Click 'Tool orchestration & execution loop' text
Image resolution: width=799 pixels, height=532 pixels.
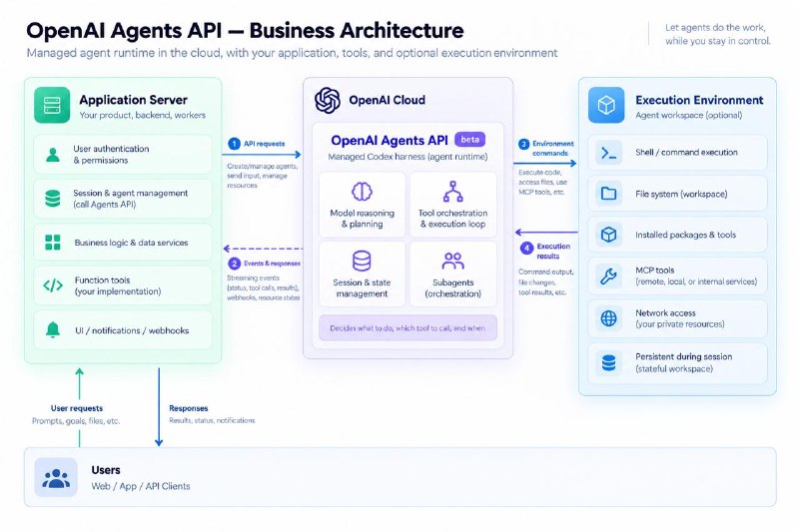tap(452, 219)
